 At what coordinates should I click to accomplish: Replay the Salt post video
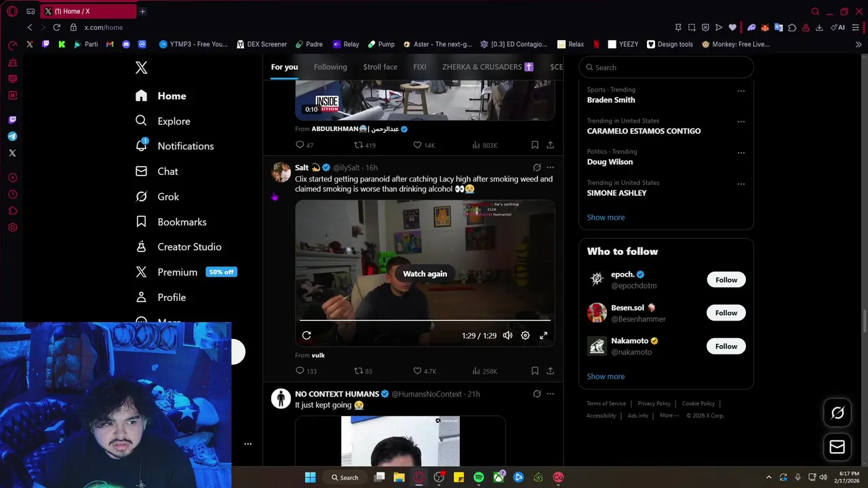click(x=307, y=335)
